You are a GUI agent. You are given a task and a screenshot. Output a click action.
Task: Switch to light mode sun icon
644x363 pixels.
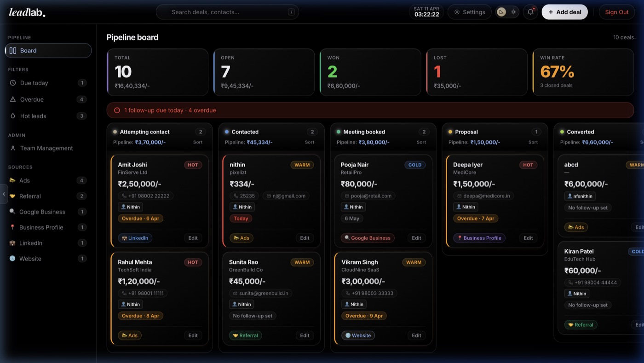pos(513,12)
